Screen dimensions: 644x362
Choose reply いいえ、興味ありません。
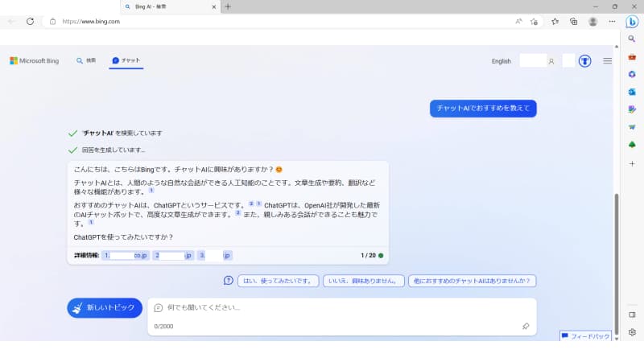tap(364, 281)
